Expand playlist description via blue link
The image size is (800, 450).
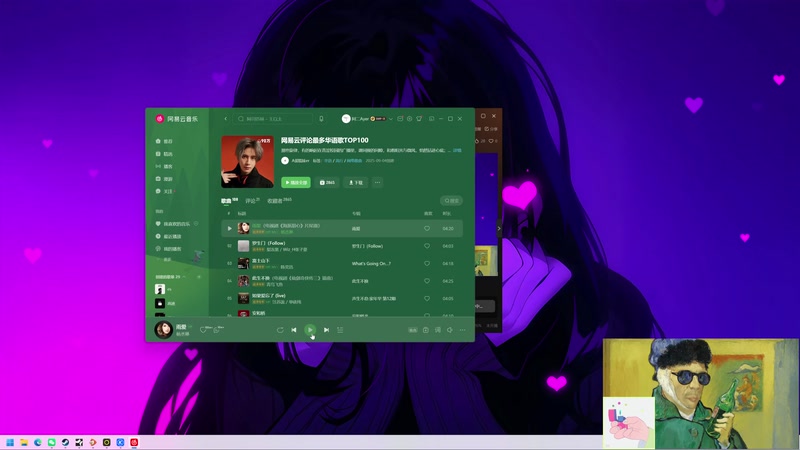(x=457, y=151)
